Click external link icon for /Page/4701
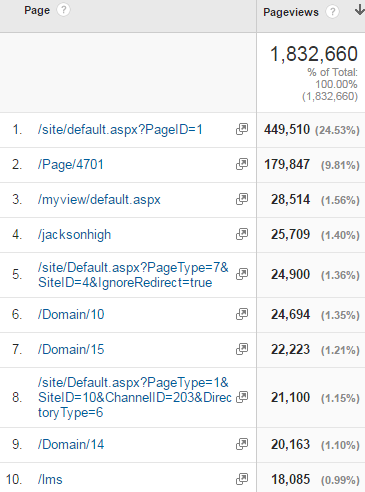365x492 pixels. click(242, 164)
